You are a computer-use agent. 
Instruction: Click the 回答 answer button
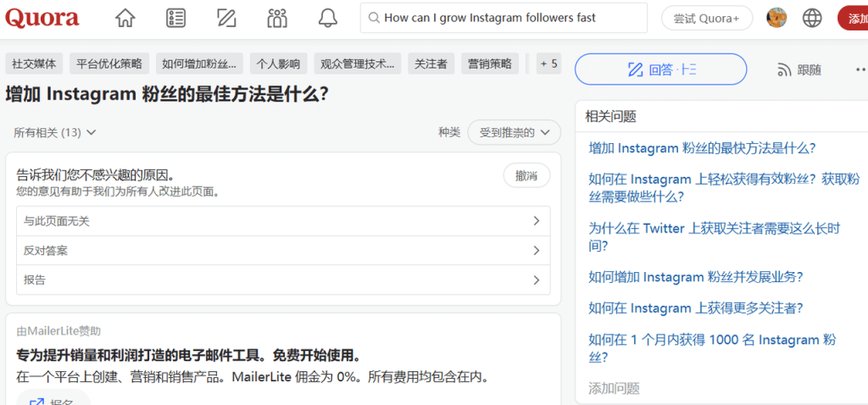click(x=661, y=69)
